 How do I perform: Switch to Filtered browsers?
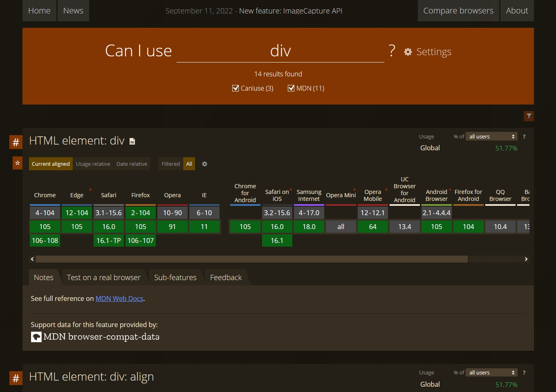(170, 164)
